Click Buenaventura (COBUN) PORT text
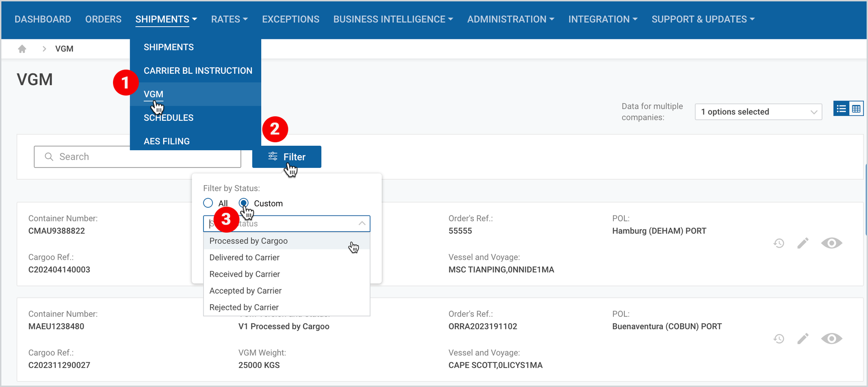868x387 pixels. tap(667, 326)
